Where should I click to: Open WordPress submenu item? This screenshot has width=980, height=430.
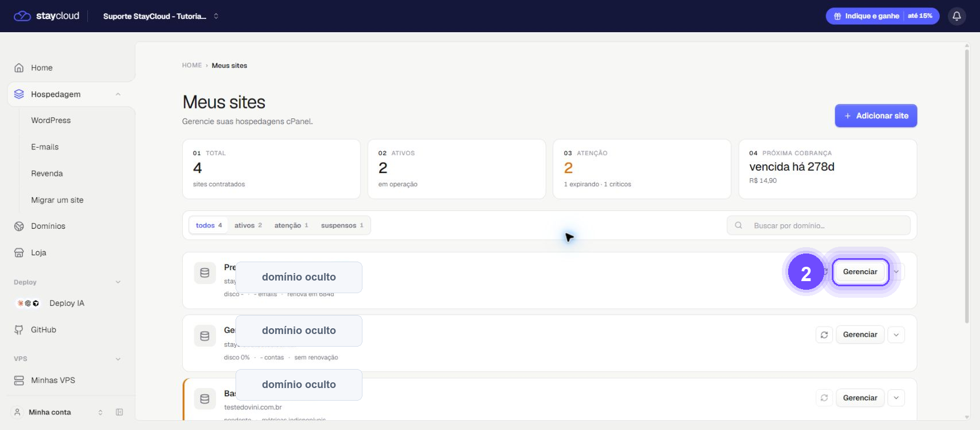[51, 121]
